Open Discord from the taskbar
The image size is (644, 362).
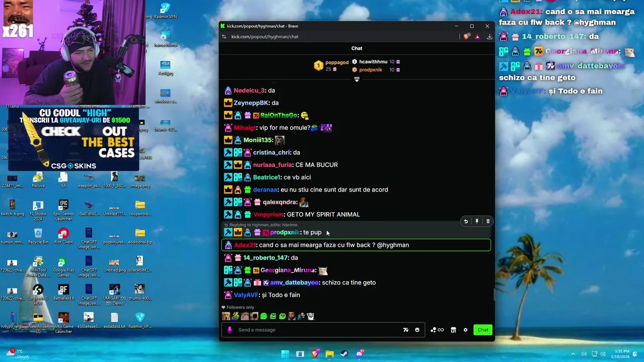359,354
